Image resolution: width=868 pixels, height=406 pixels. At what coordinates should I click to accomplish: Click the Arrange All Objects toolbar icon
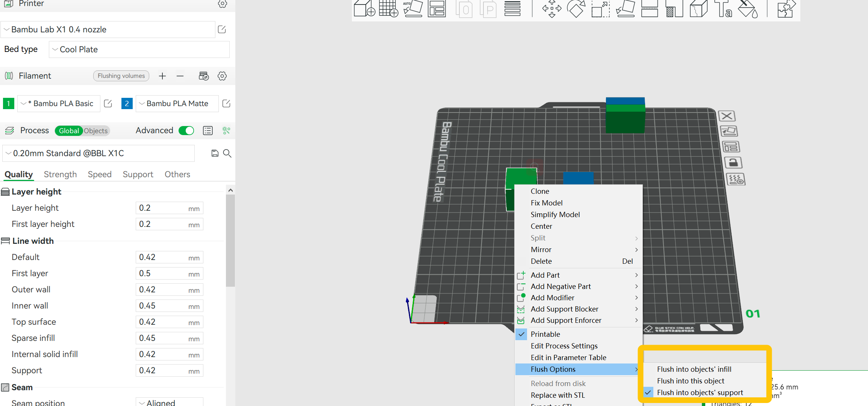437,9
